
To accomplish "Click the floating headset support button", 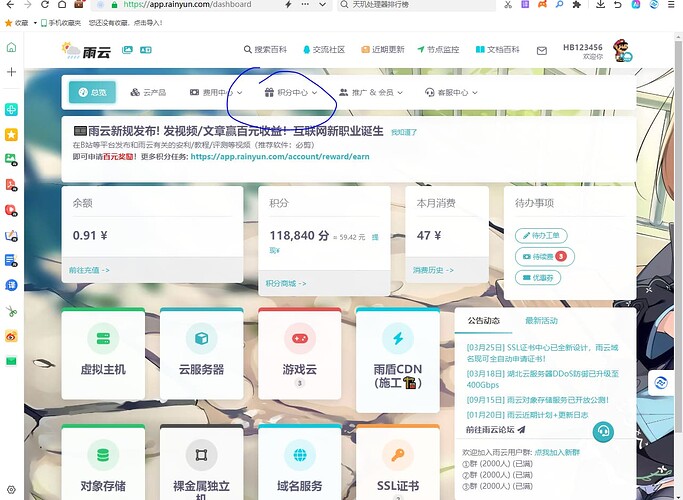I will point(603,432).
